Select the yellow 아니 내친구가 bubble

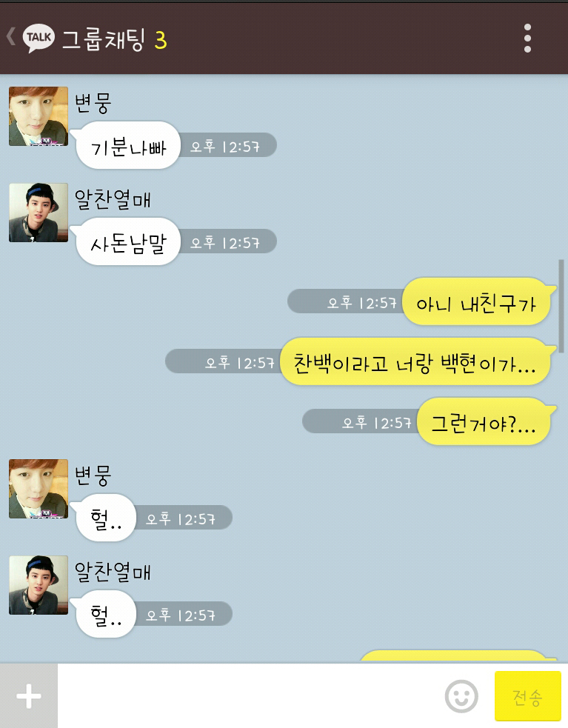tap(477, 301)
